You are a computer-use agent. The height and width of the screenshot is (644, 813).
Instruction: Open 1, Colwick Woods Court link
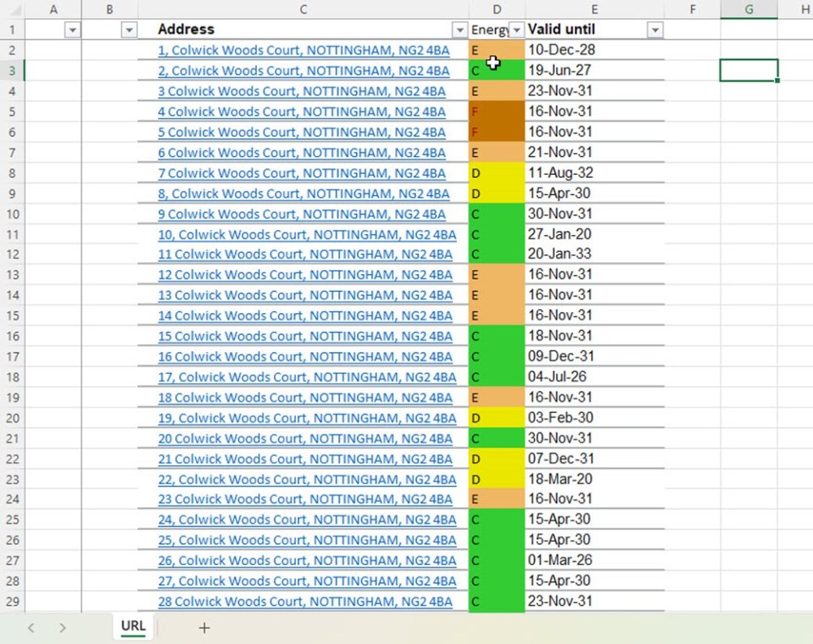pyautogui.click(x=303, y=50)
